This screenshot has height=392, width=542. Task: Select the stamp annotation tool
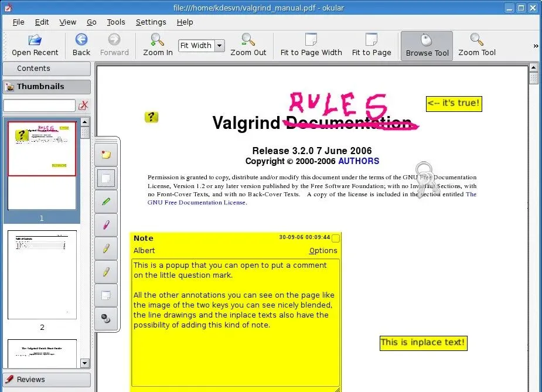[x=106, y=318]
